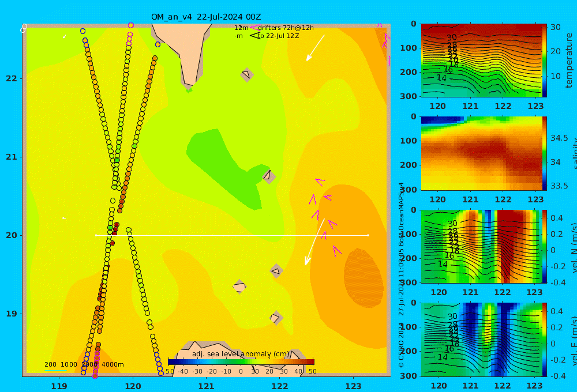Click the vel. E colorbar
The width and height of the screenshot is (577, 392).
[544, 340]
